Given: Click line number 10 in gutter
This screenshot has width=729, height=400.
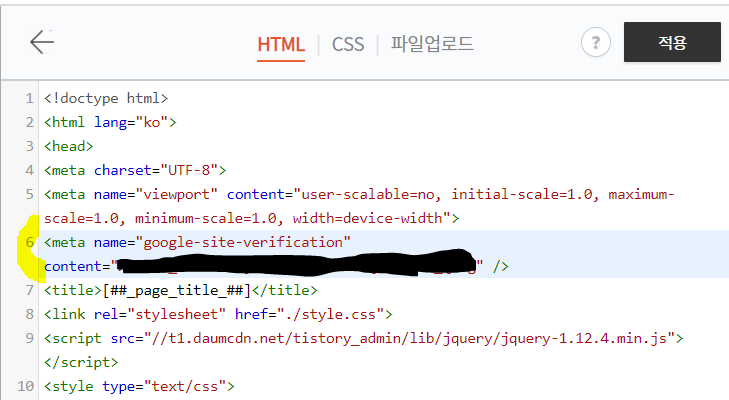Looking at the screenshot, I should click(26, 387).
